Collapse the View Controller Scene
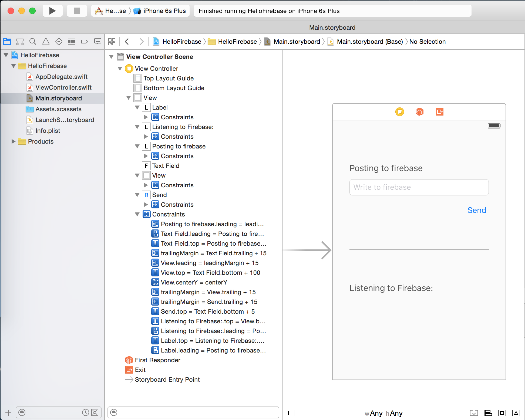Viewport: 525px width, 420px height. pyautogui.click(x=111, y=57)
